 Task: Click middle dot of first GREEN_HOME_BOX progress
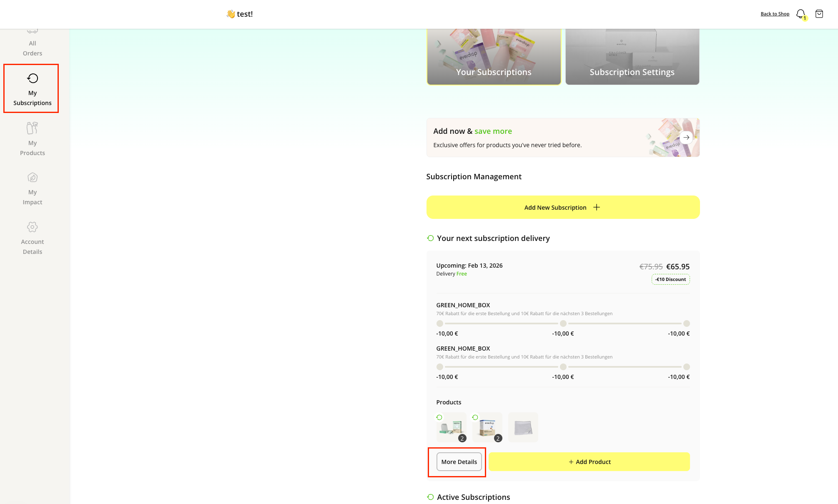pyautogui.click(x=563, y=323)
